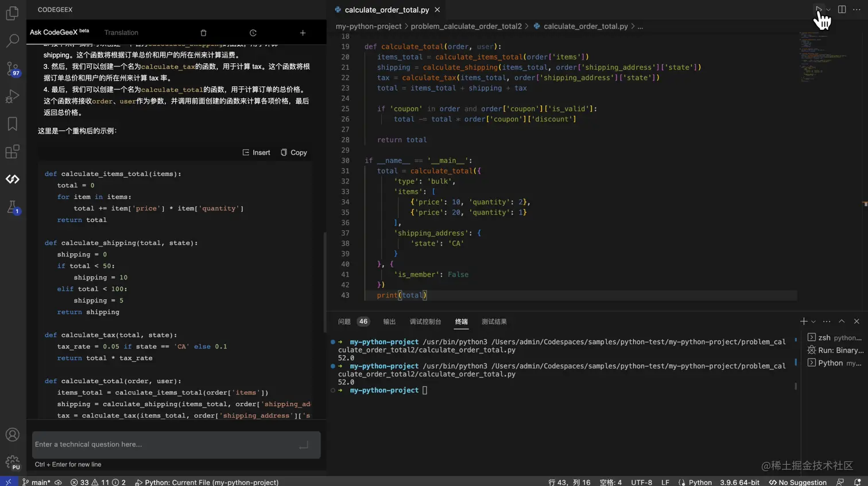Start a new CodeGeeX chat with the plus icon

point(303,33)
